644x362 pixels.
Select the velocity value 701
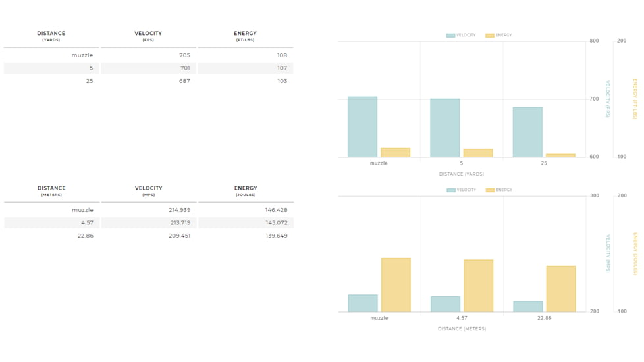pos(185,68)
